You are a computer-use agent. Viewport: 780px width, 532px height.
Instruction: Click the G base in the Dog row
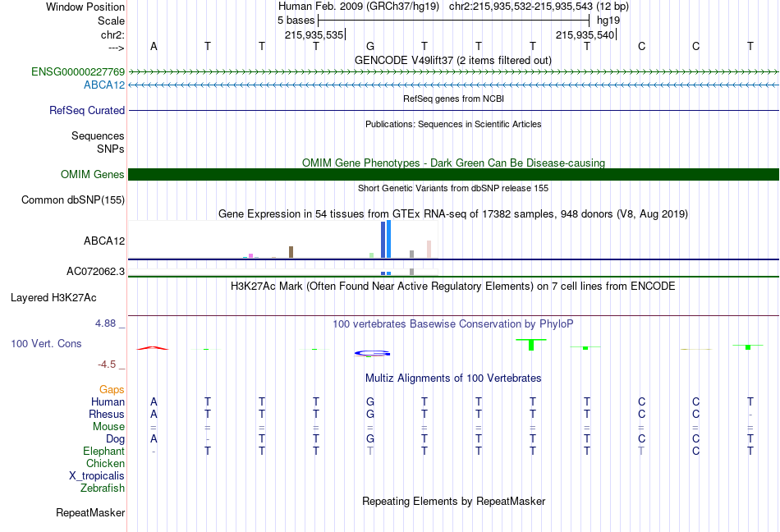[x=370, y=438]
